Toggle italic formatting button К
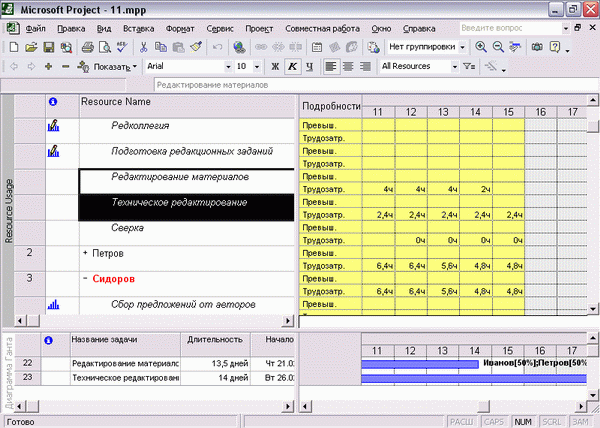The width and height of the screenshot is (600, 428). point(292,66)
